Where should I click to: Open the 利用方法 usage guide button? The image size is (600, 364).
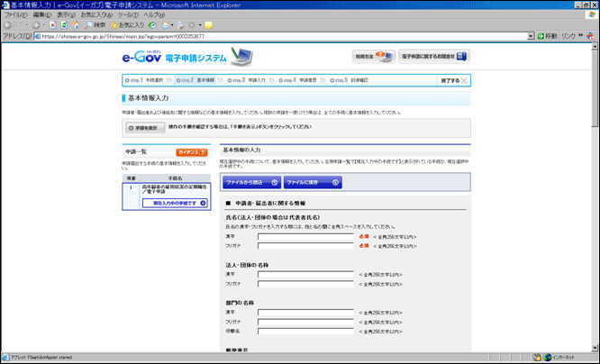(x=372, y=57)
